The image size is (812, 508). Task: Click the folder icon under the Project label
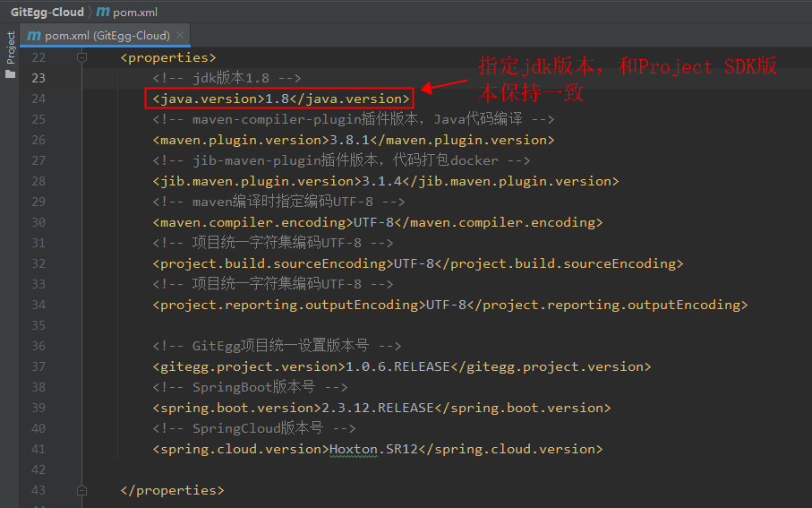(11, 74)
